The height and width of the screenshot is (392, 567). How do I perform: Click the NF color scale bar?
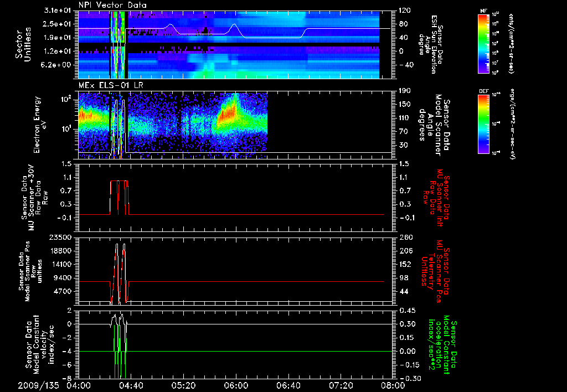(484, 43)
